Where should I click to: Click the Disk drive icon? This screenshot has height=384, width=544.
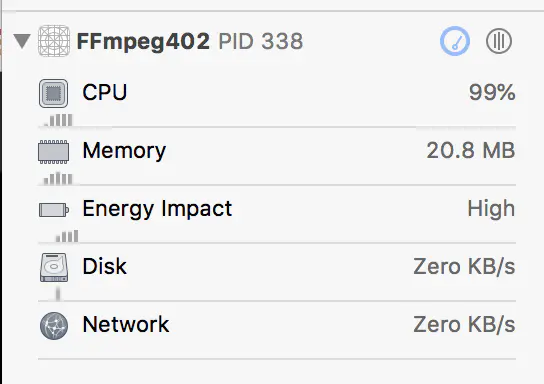(54, 267)
